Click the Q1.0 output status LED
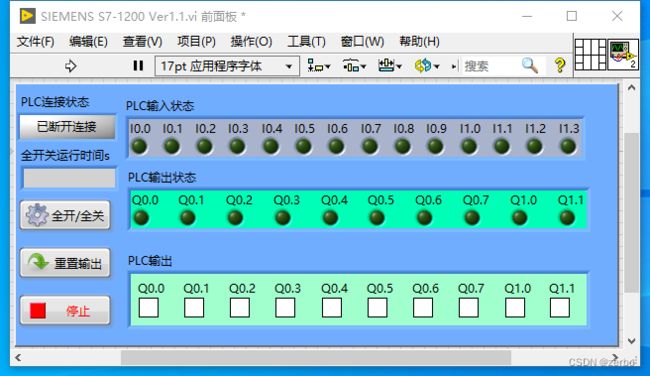 (519, 218)
